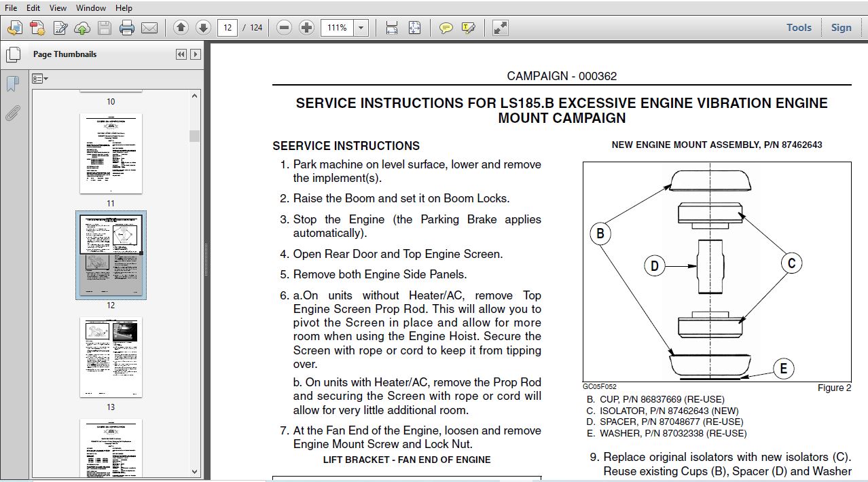Click the page number field showing 12
The width and height of the screenshot is (868, 482).
tap(227, 28)
